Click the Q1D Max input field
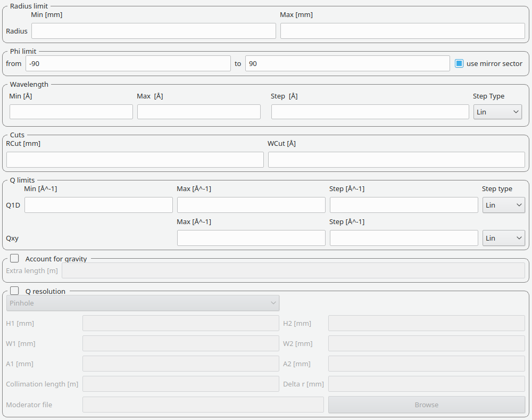 [x=251, y=205]
